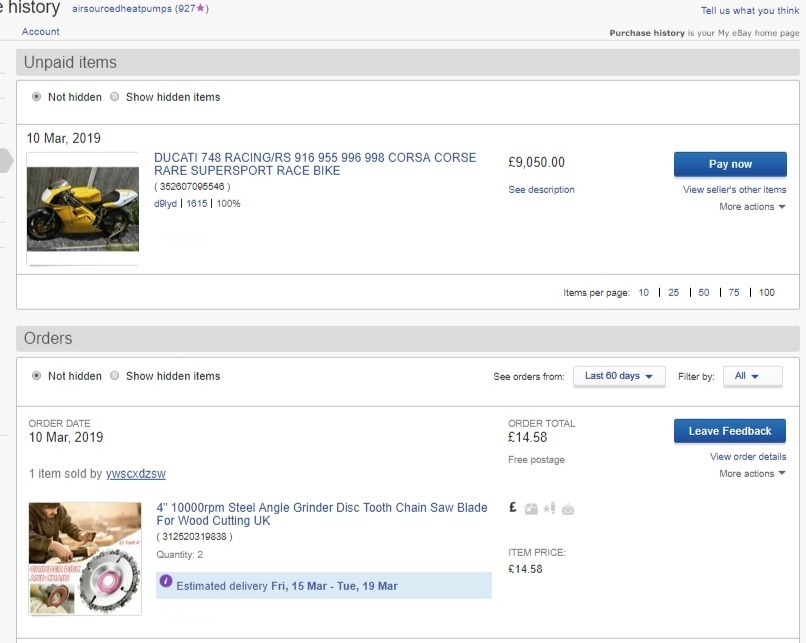
Task: Select 'Not hidden' under Unpaid items
Action: [37, 97]
